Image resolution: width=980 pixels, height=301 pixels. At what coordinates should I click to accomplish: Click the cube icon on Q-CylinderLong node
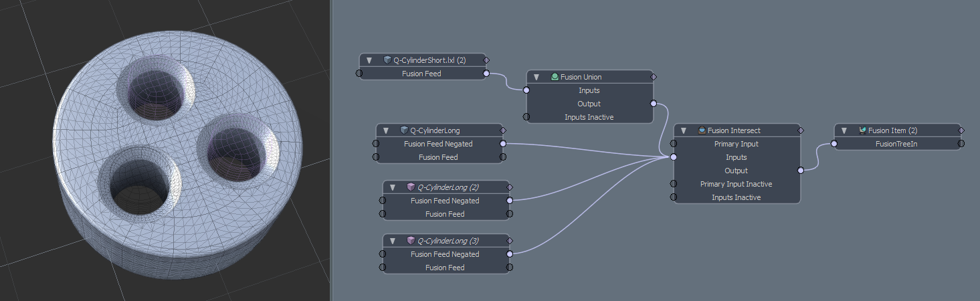404,130
